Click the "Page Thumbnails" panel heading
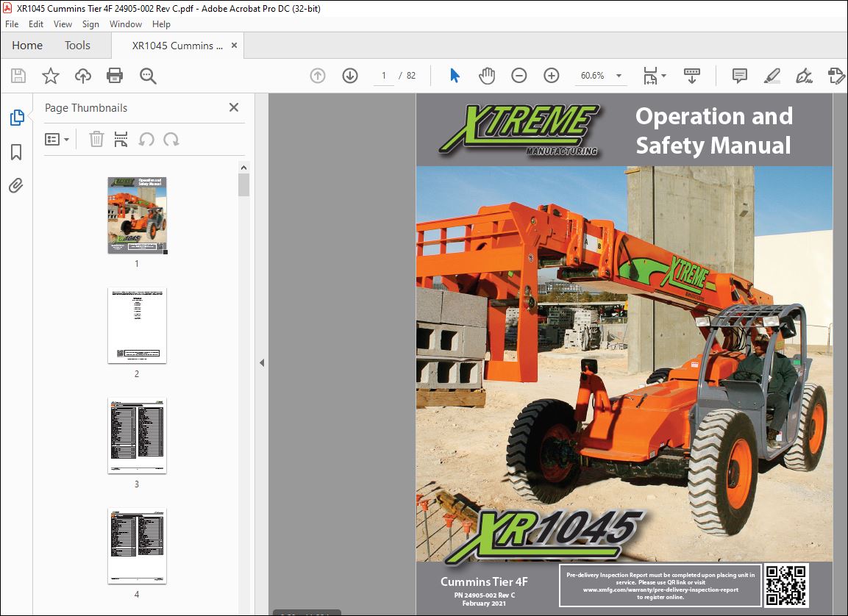 coord(86,107)
